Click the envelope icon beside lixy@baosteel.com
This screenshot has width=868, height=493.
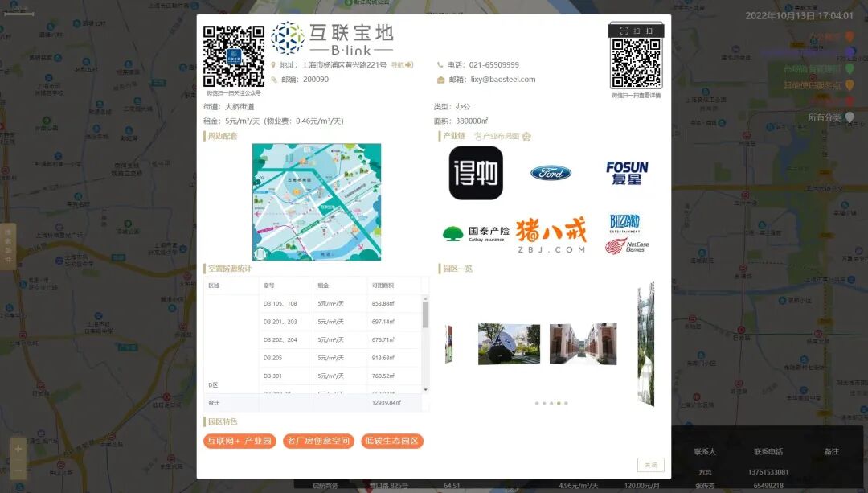(x=439, y=80)
